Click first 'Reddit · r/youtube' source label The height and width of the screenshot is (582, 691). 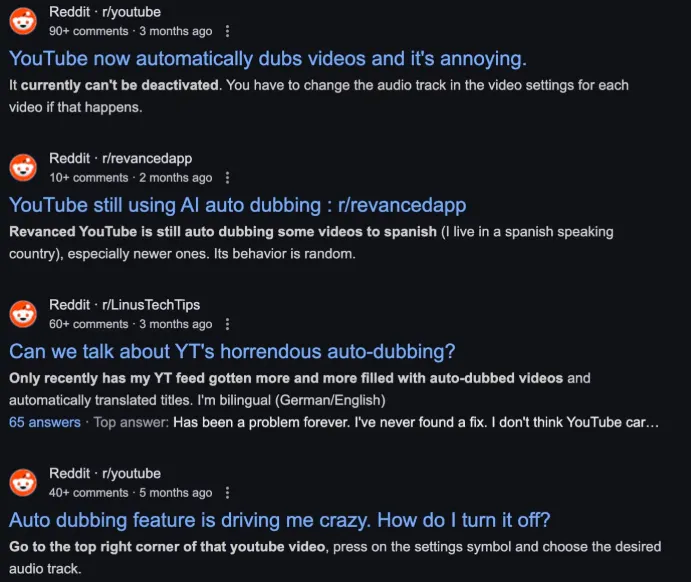point(105,12)
